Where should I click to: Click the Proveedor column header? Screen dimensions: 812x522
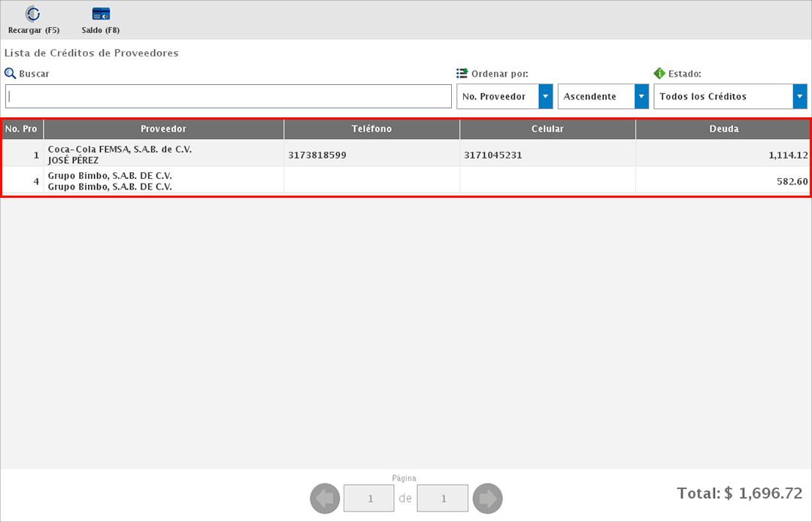[x=163, y=129]
